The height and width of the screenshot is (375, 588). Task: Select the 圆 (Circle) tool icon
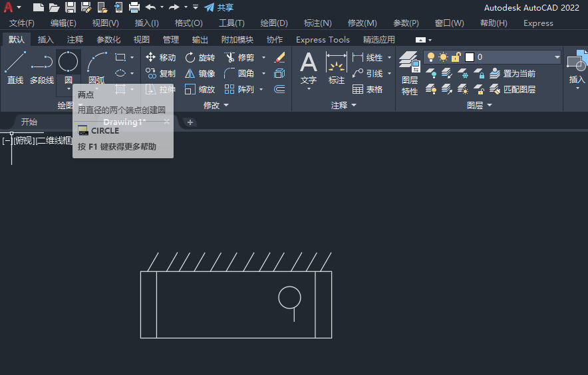[69, 62]
